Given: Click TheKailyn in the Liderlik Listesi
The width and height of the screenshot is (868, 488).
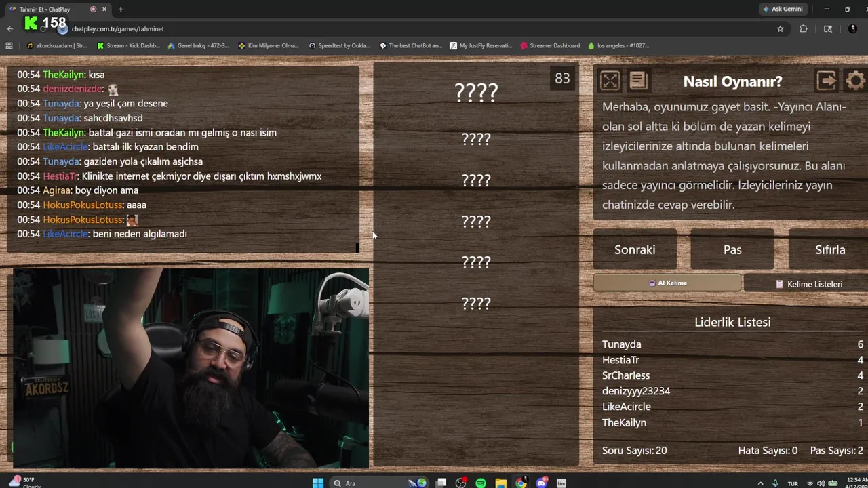Looking at the screenshot, I should click(x=624, y=422).
